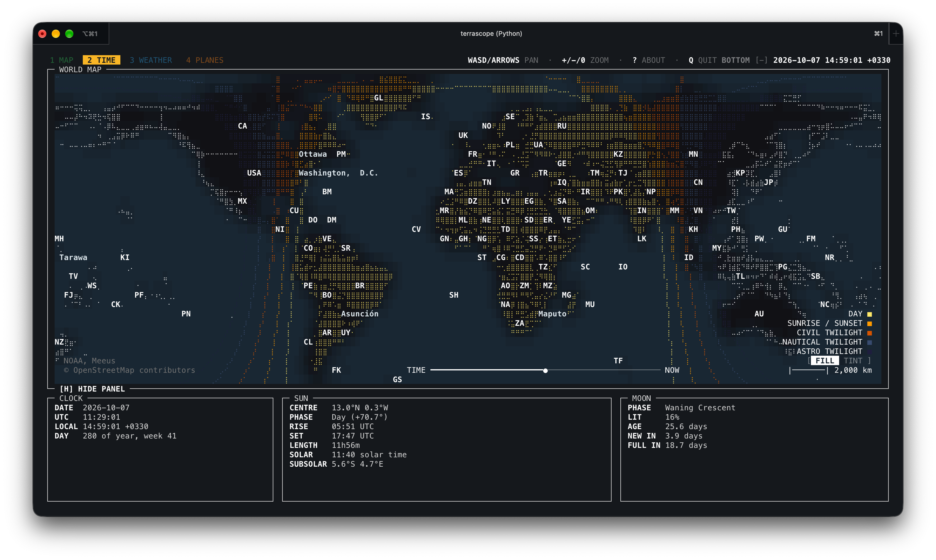Switch to the 1 MAP tab
Image resolution: width=936 pixels, height=560 pixels.
click(x=62, y=60)
